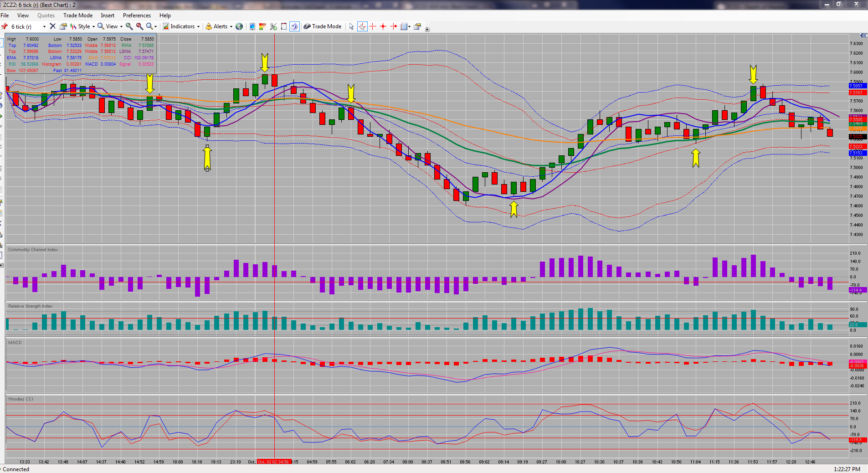Open the Insert menu
Screen dimensions: 868x473
[x=108, y=15]
